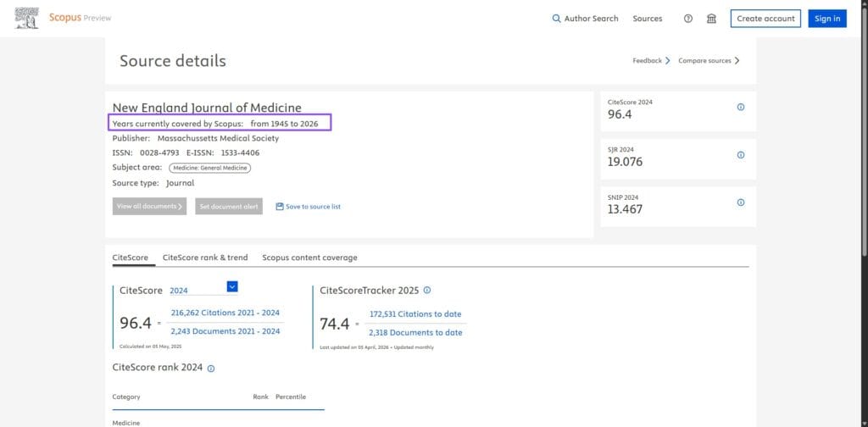This screenshot has height=427, width=868.
Task: Click Source type Journal text
Action: [x=181, y=182]
